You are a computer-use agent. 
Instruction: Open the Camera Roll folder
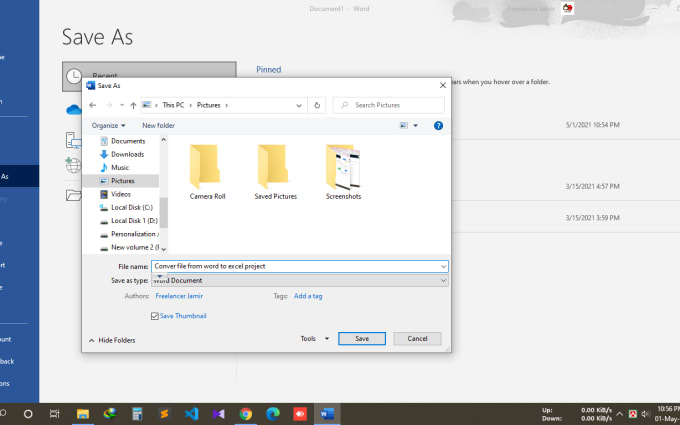(207, 172)
